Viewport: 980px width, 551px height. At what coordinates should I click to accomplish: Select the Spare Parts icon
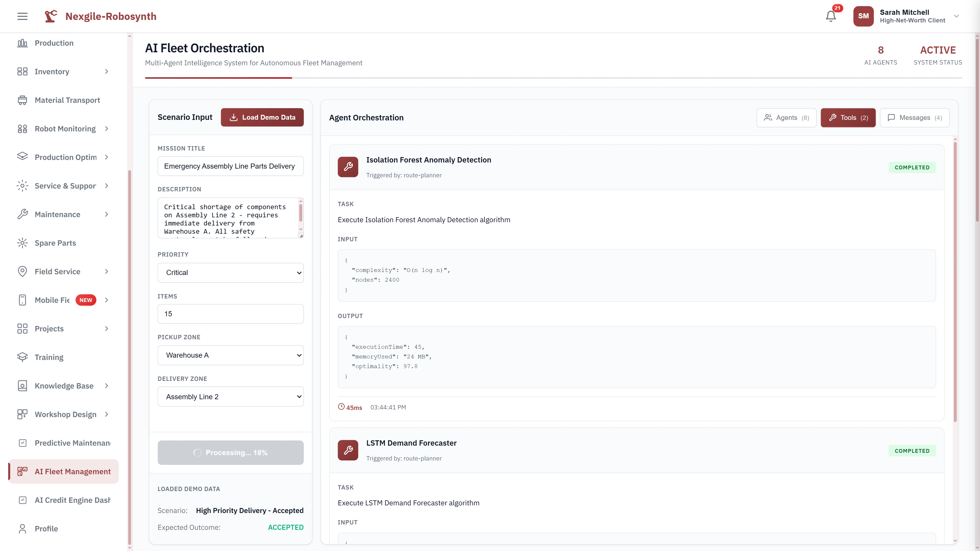(x=22, y=243)
